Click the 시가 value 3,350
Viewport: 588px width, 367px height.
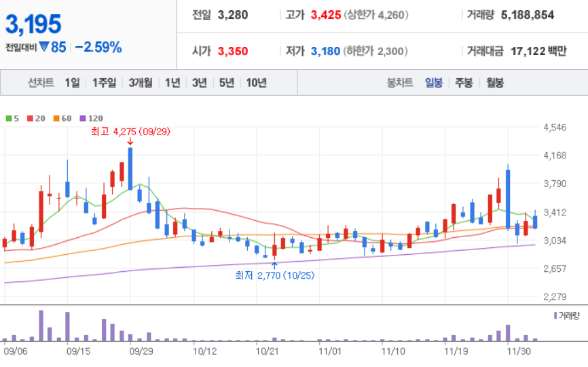click(233, 51)
